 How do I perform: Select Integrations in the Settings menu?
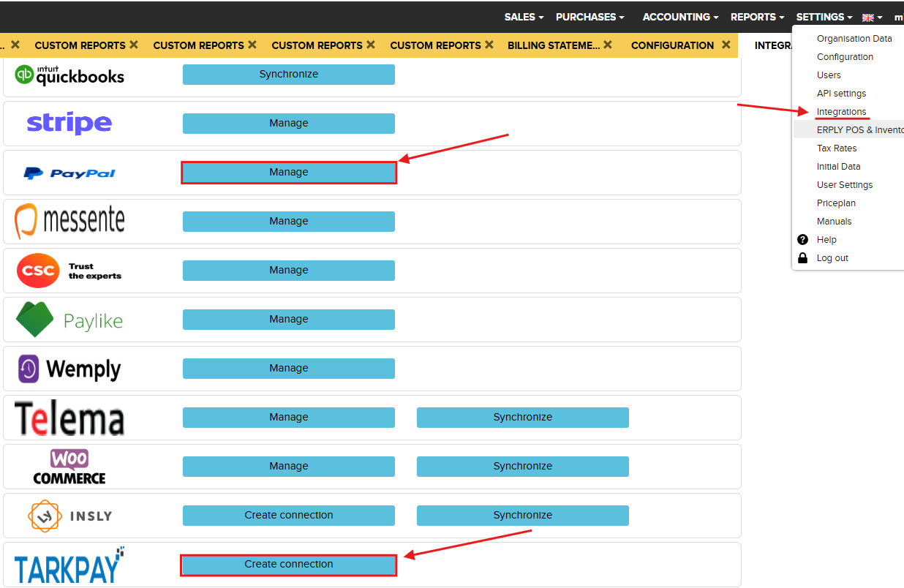(841, 112)
